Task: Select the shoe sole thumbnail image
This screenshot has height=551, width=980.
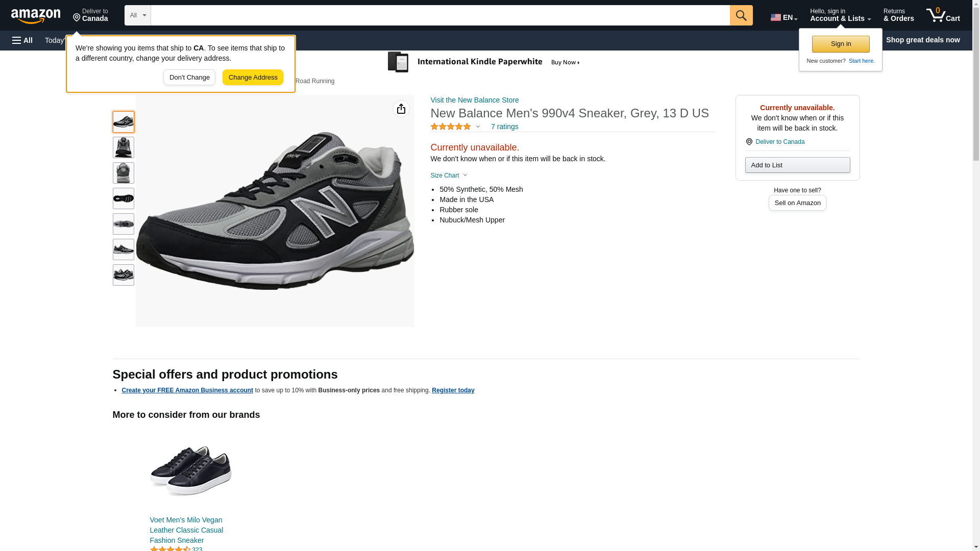Action: point(124,198)
